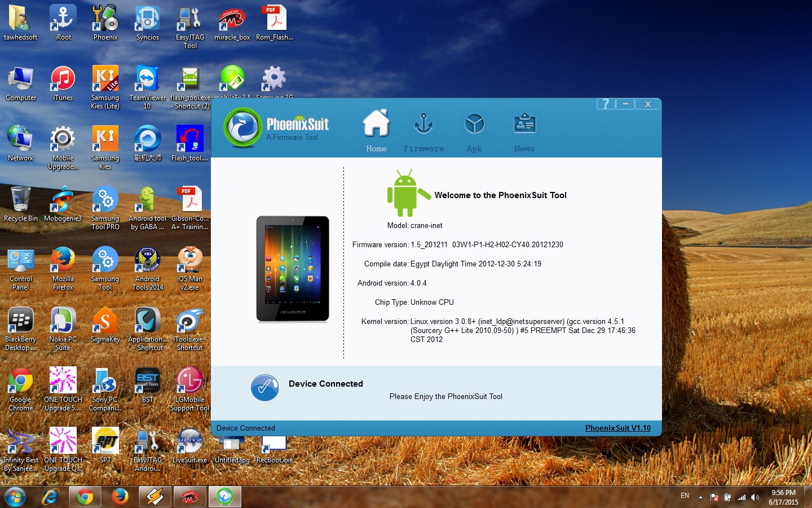The width and height of the screenshot is (812, 508).
Task: Open the iRoot desktop shortcut
Action: point(63,24)
